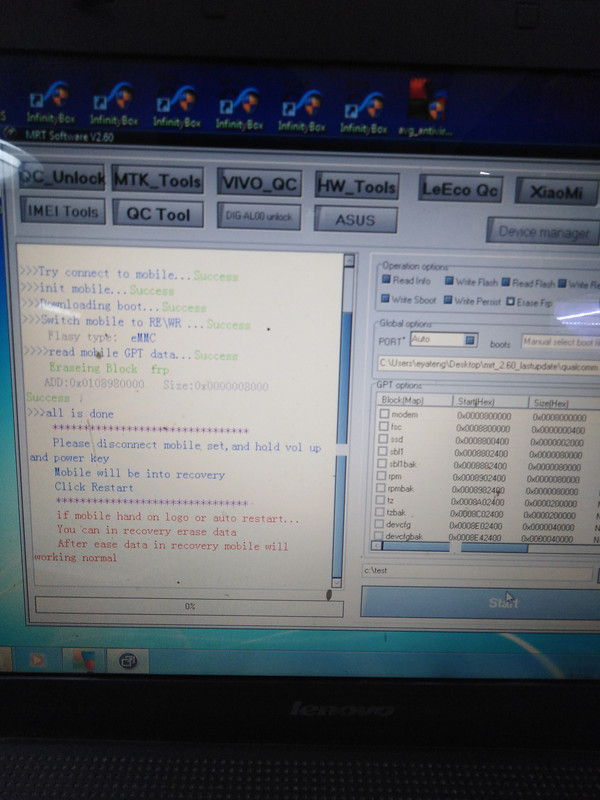Toggle the Erase Frp checkbox
The width and height of the screenshot is (600, 800).
[510, 302]
